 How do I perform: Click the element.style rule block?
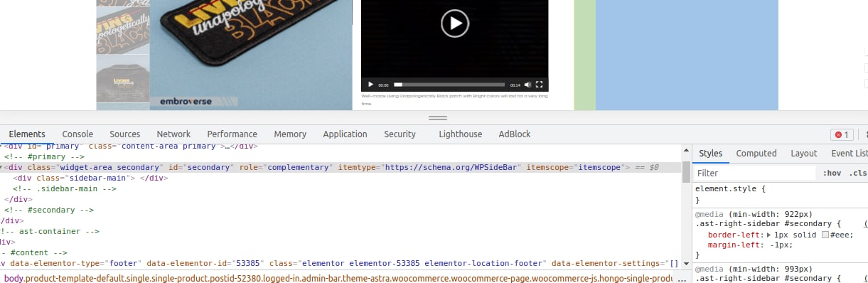[781, 195]
